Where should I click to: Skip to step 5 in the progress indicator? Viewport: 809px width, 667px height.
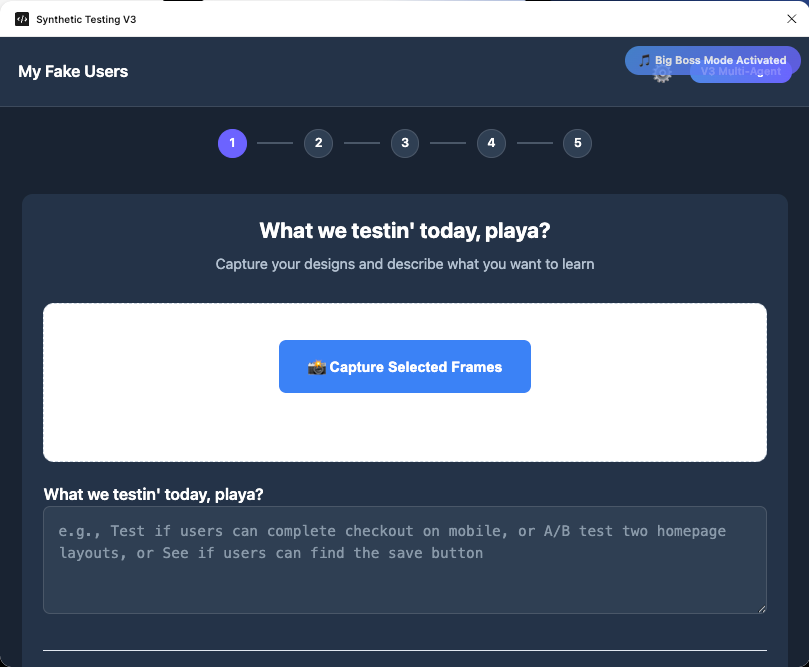[577, 143]
